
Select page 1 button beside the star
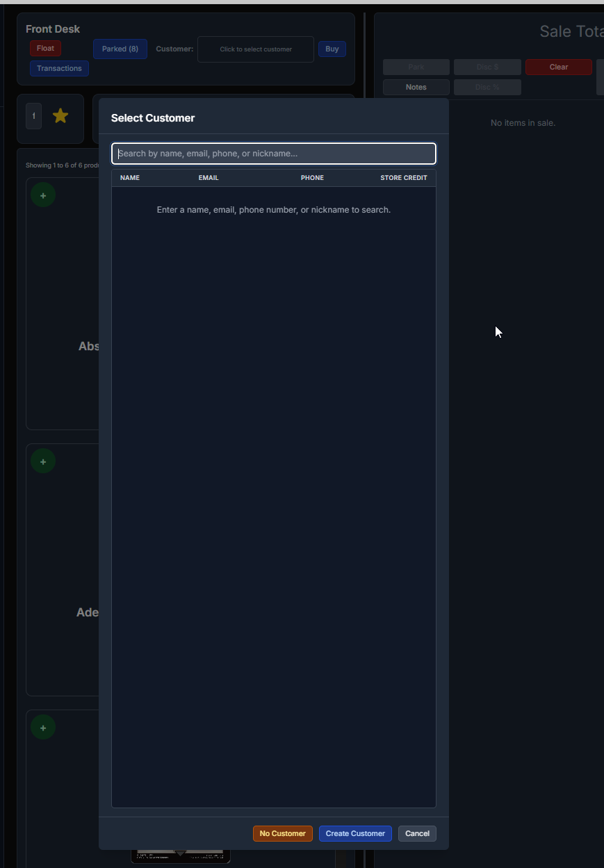[x=33, y=116]
